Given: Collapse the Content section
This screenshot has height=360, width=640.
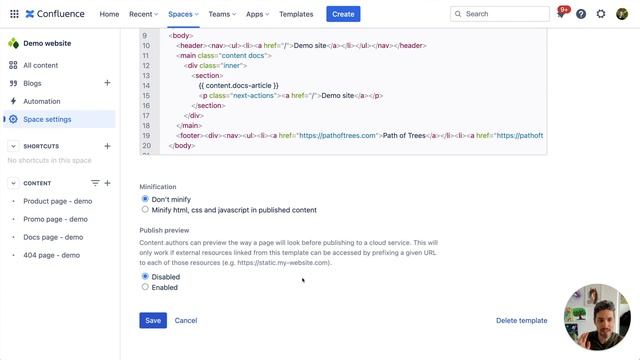Looking at the screenshot, I should pyautogui.click(x=13, y=183).
